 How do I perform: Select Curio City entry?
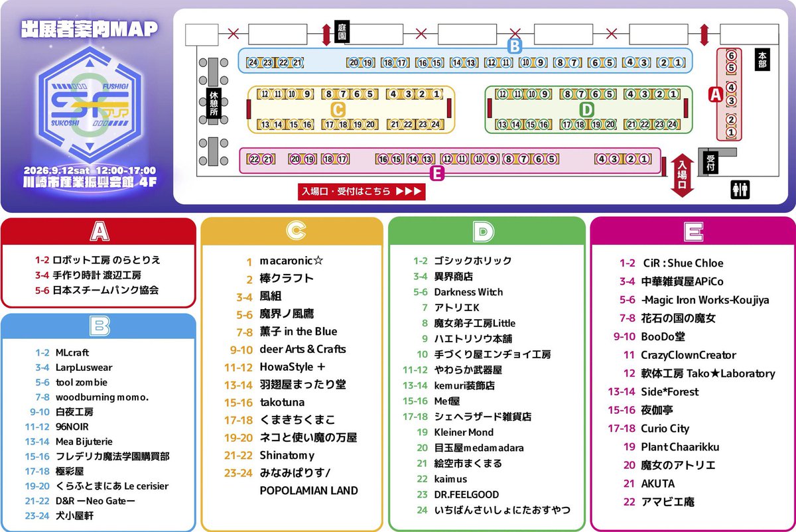665,429
